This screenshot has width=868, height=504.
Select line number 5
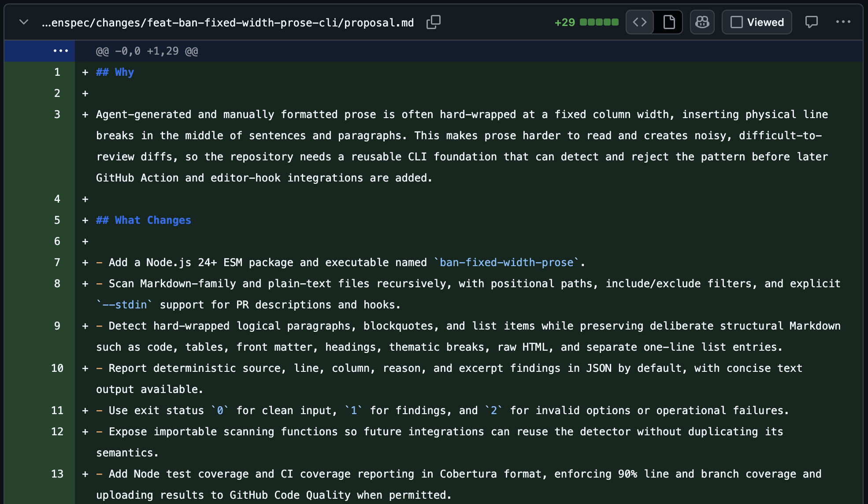[x=57, y=220]
